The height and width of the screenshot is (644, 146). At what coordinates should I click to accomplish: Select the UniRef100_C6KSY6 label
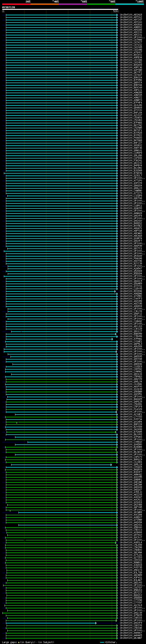click(x=131, y=625)
